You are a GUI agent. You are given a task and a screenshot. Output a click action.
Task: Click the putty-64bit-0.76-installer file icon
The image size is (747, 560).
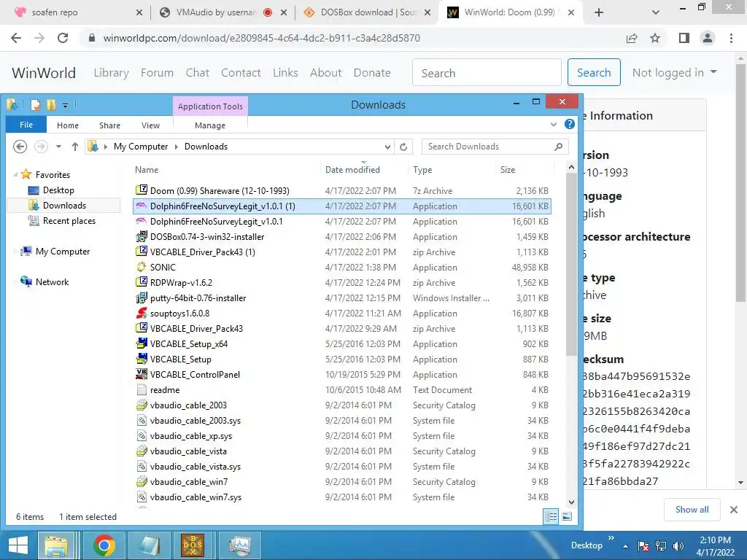142,297
